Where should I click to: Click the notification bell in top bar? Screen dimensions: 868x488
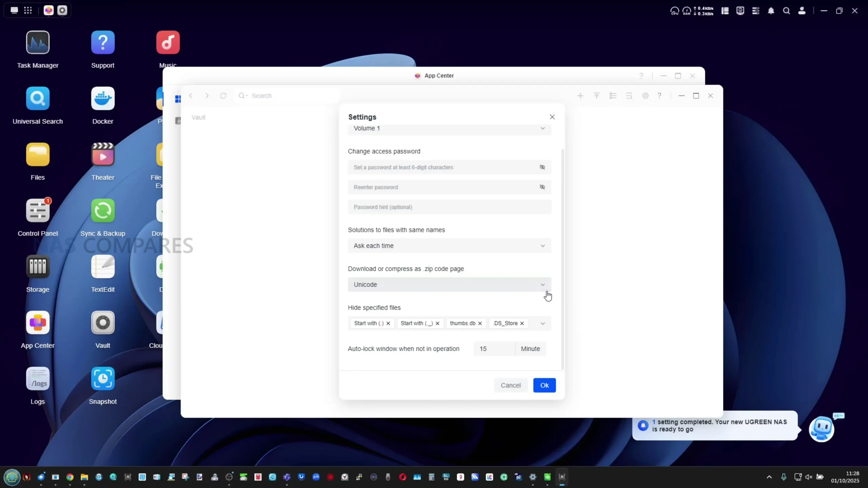tap(771, 11)
